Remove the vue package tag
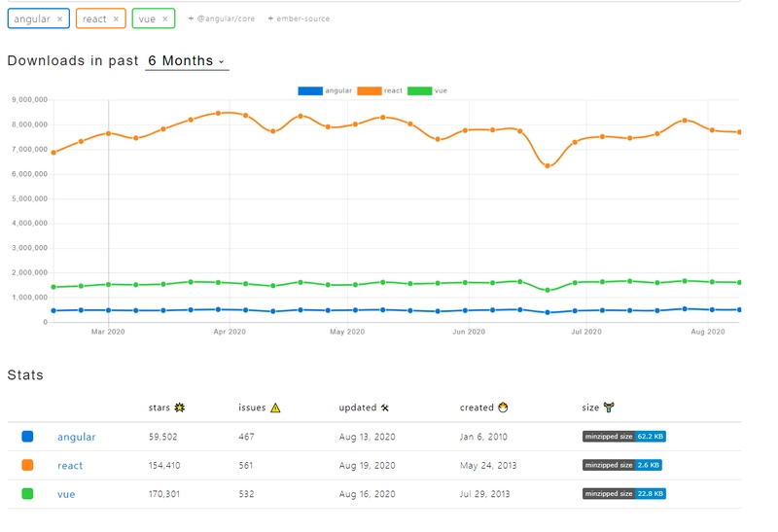This screenshot has width=778, height=532. pyautogui.click(x=164, y=18)
